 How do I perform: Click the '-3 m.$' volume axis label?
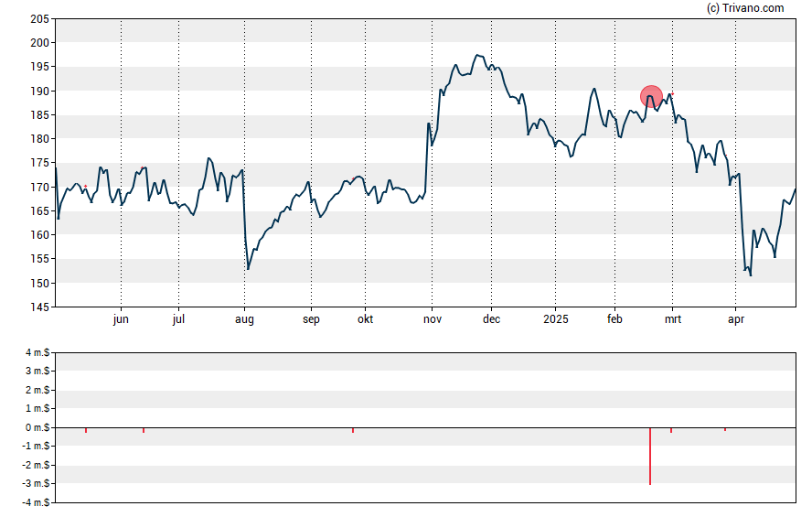tap(36, 484)
